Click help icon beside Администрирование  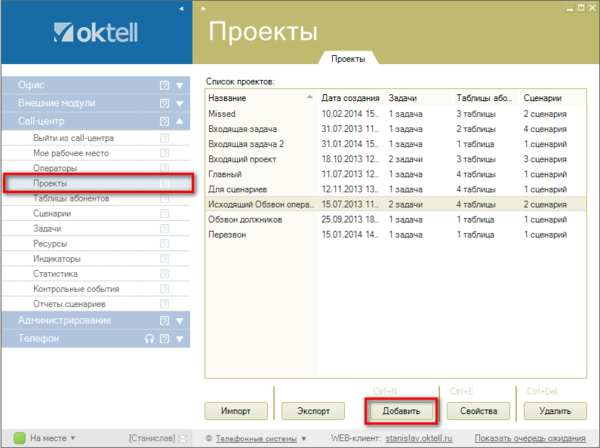pos(164,321)
